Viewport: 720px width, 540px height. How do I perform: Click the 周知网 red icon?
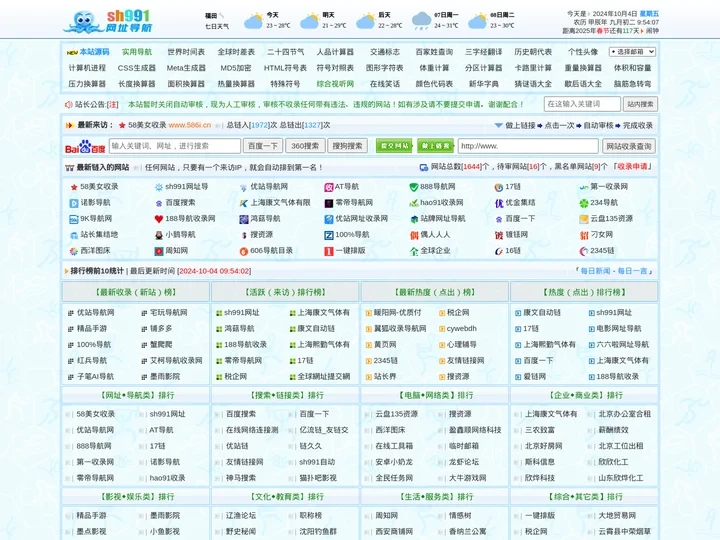[159, 251]
